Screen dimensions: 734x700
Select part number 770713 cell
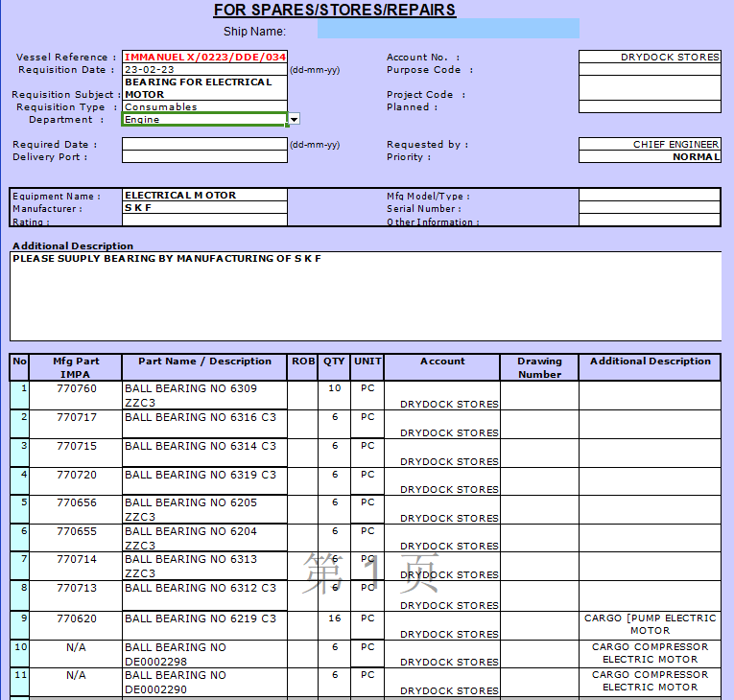76,595
